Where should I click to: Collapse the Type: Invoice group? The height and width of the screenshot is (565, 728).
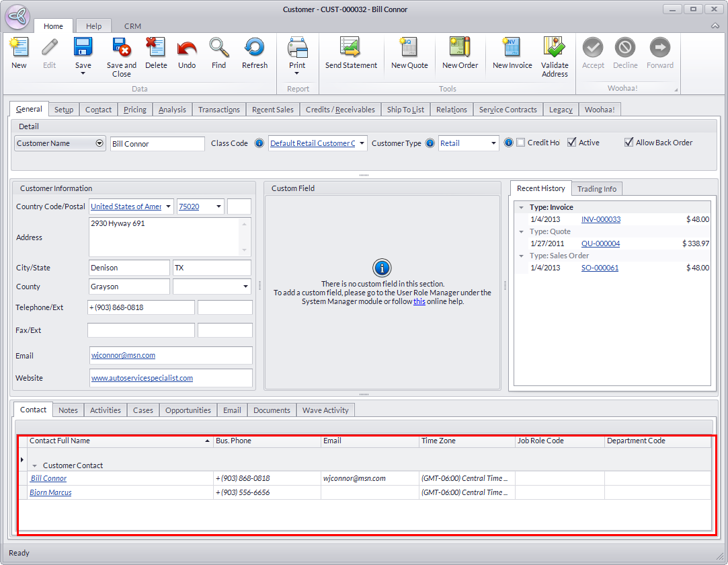tap(522, 208)
